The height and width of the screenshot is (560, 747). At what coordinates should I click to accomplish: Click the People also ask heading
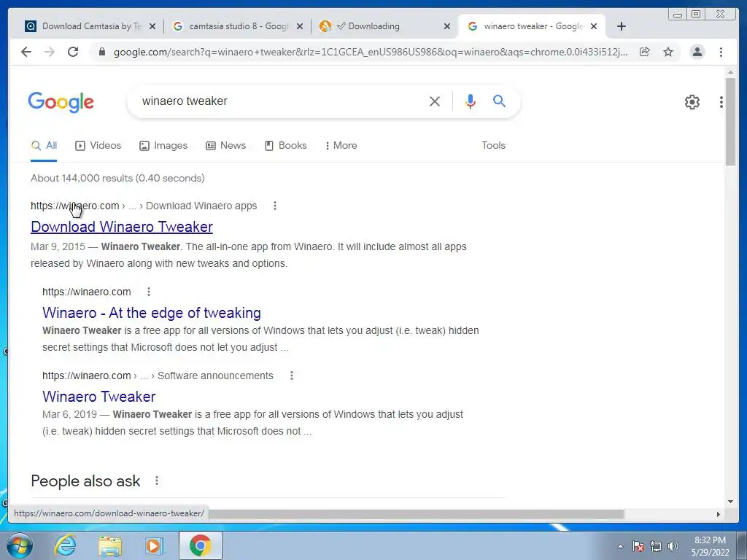coord(85,481)
